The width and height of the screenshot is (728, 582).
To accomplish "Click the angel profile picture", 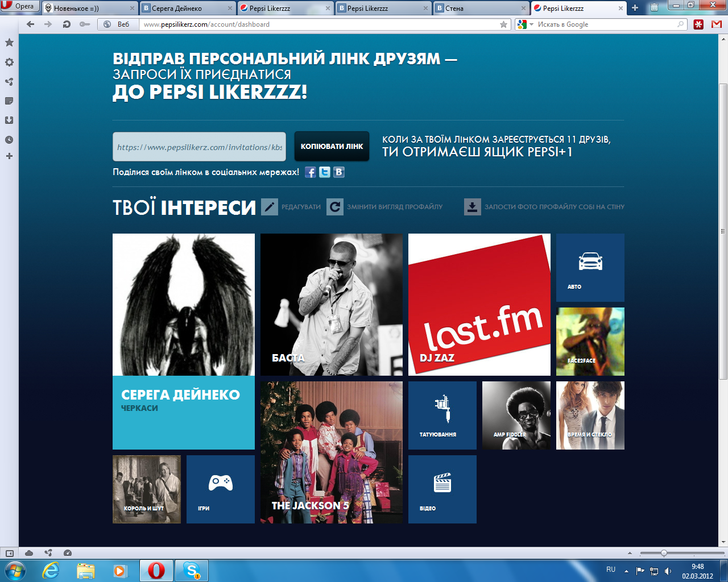I will pos(184,305).
